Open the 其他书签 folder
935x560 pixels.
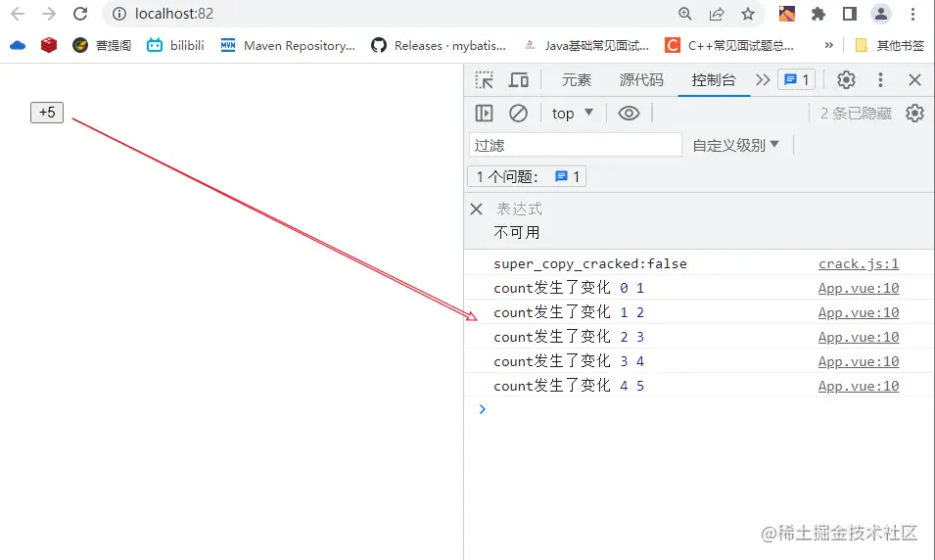click(889, 45)
